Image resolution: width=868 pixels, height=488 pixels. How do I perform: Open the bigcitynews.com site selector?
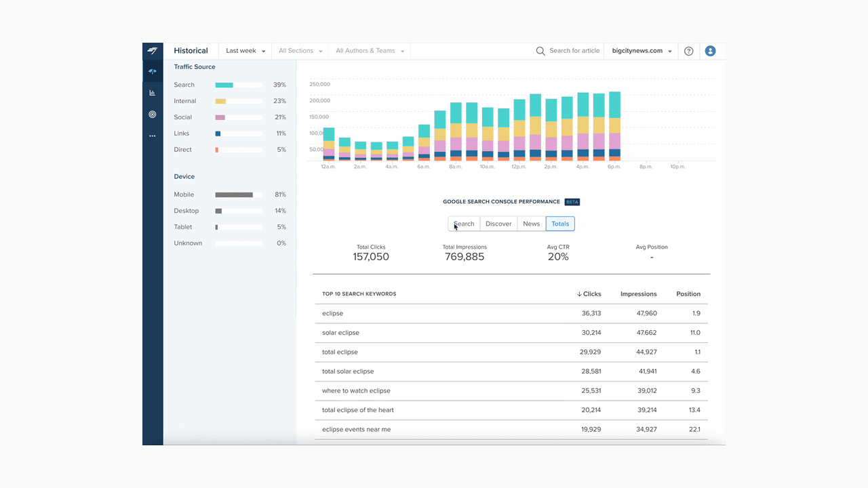coord(642,51)
